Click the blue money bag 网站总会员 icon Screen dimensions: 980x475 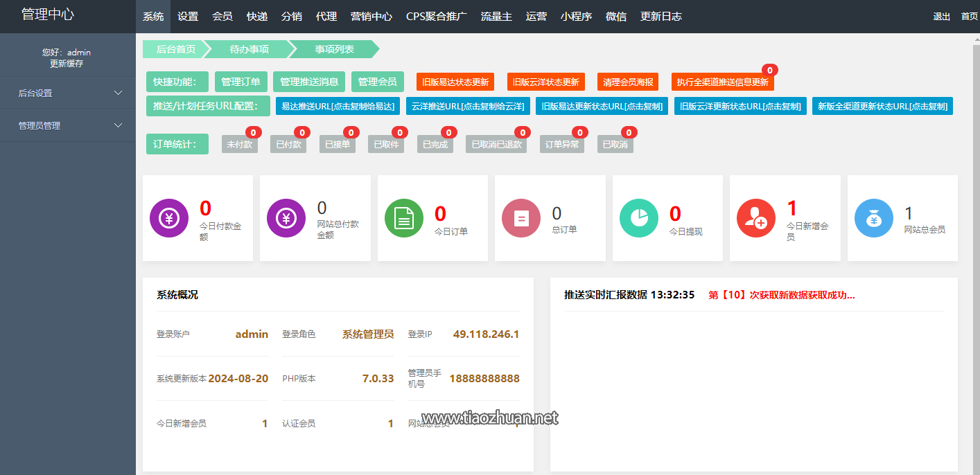874,218
